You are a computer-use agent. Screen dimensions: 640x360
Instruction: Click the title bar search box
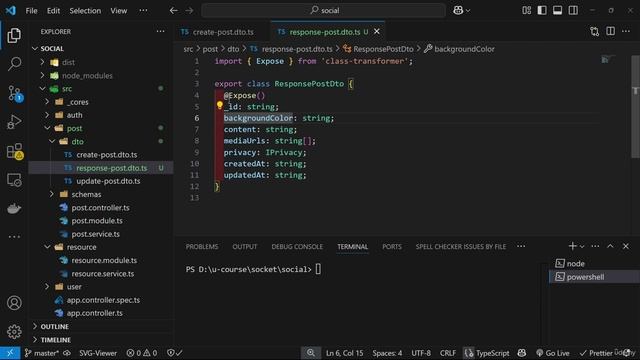click(x=324, y=11)
